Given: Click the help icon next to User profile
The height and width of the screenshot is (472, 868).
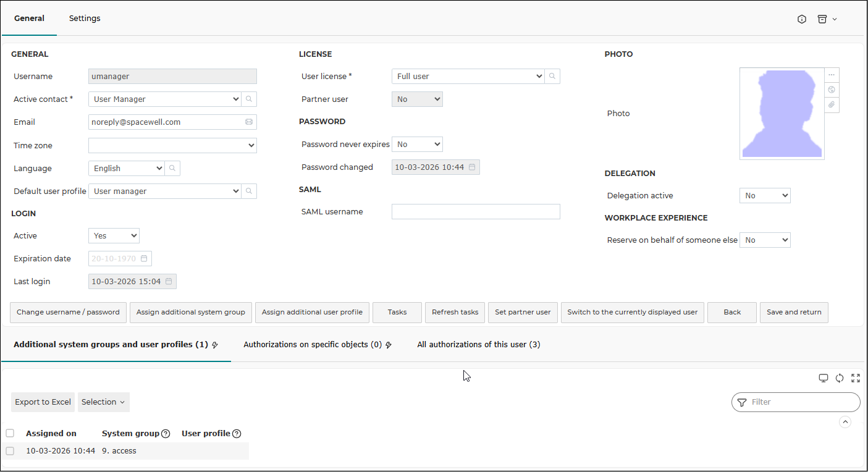Looking at the screenshot, I should pos(237,434).
